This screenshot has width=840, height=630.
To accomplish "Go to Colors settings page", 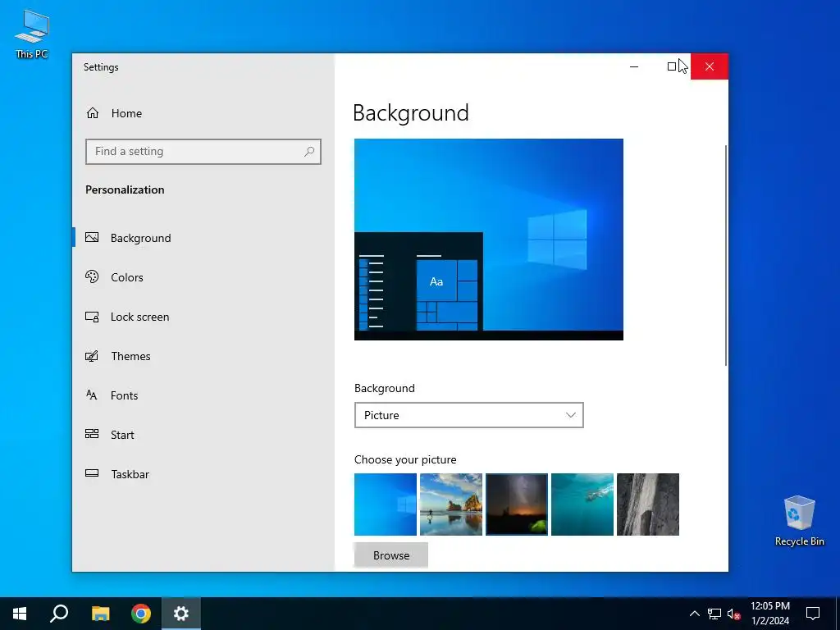I will (127, 277).
